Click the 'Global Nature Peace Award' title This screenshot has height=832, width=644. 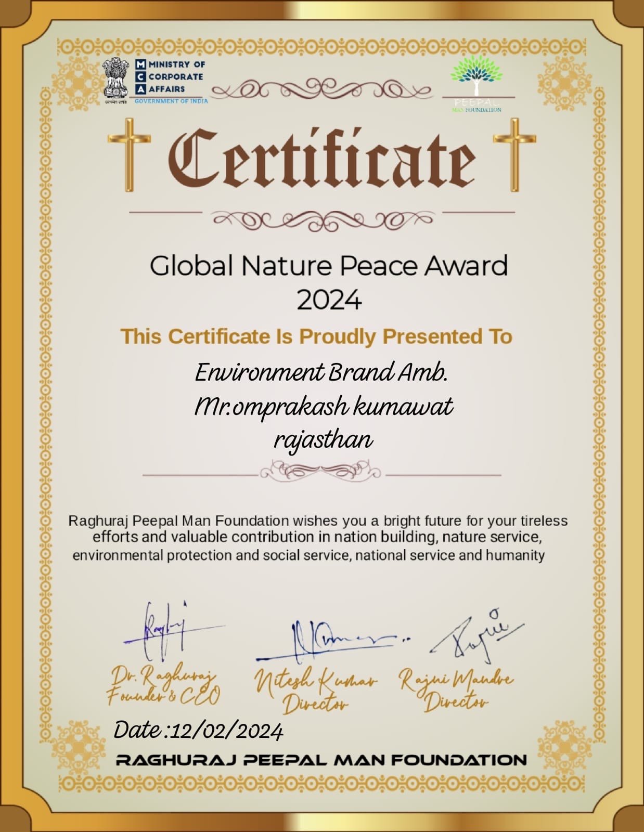coord(329,266)
